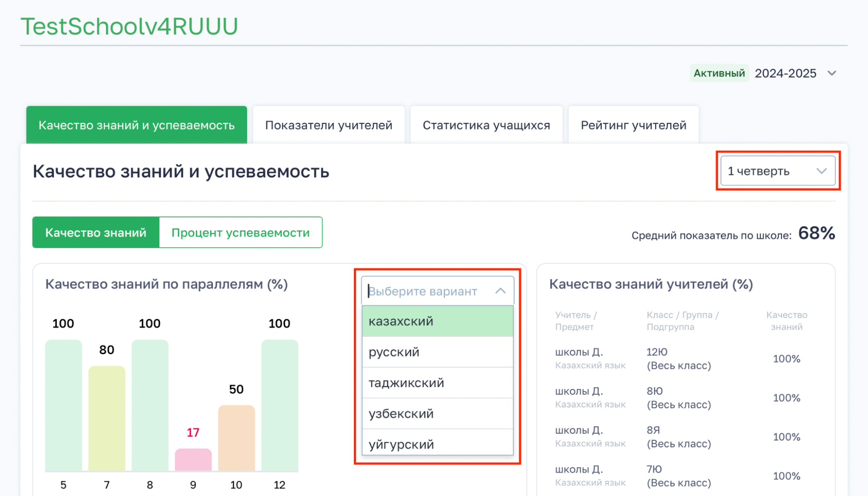Click the yellow bar for grade 7
The height and width of the screenshot is (496, 868).
click(x=107, y=418)
